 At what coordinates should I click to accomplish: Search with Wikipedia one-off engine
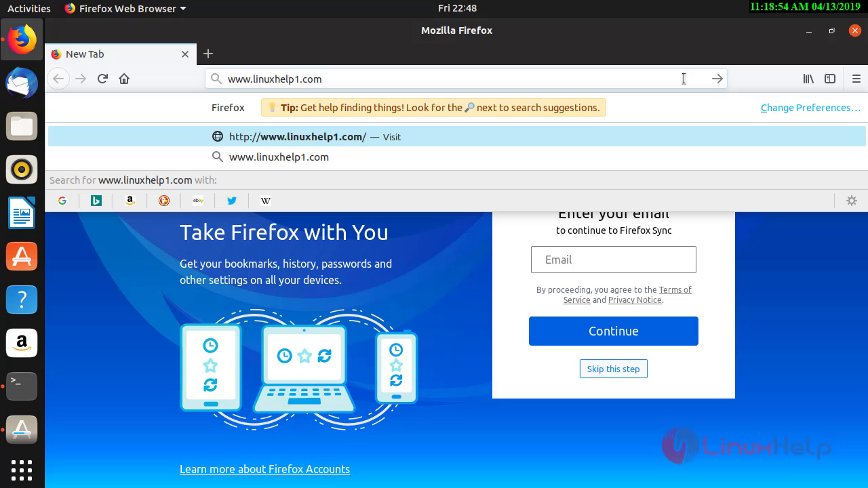click(266, 201)
